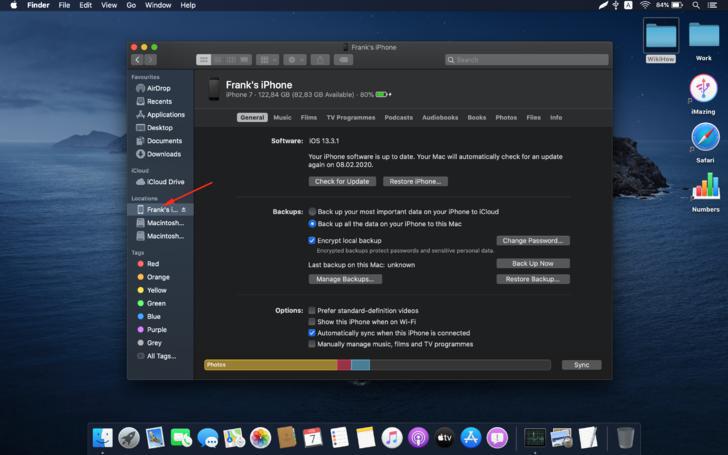Open the group-by arrangement dropdown

pos(267,60)
